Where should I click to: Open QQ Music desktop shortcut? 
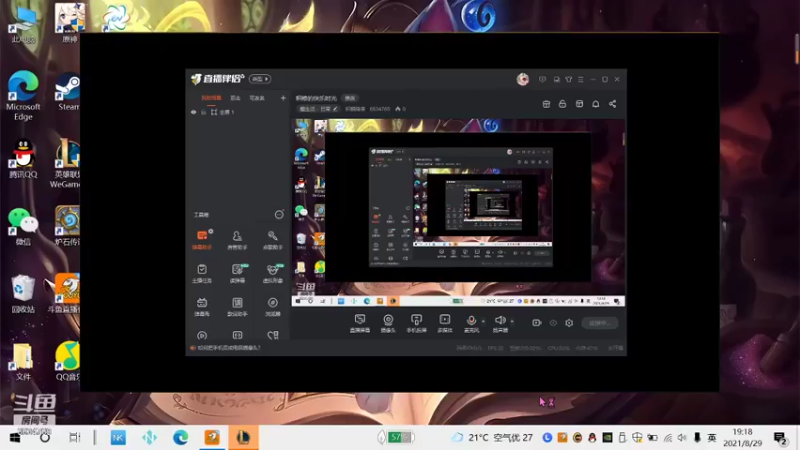pyautogui.click(x=68, y=361)
